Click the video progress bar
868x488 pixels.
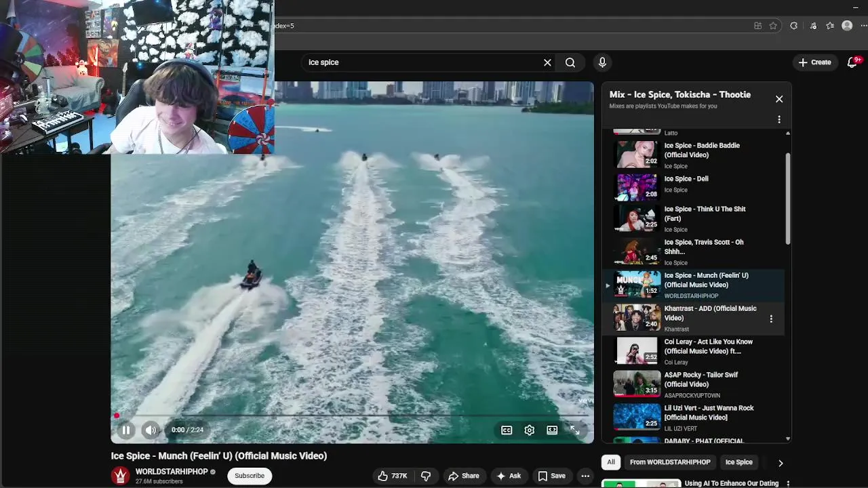(353, 415)
